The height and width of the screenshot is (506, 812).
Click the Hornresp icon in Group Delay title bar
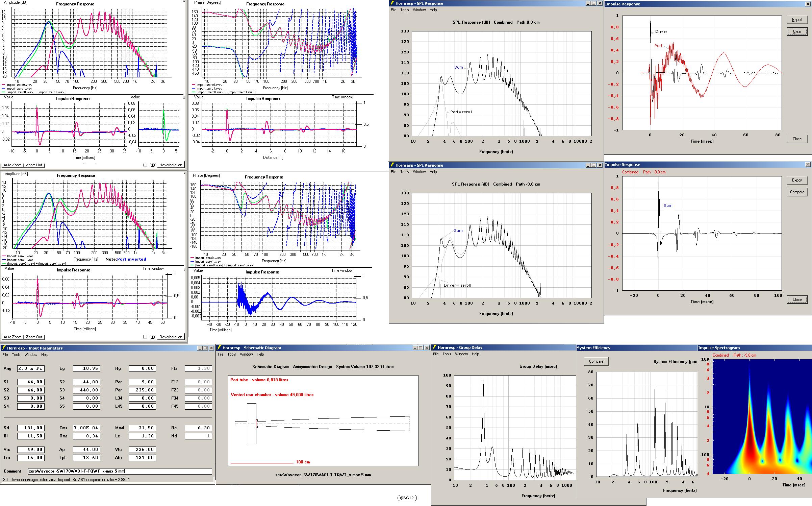pos(434,347)
